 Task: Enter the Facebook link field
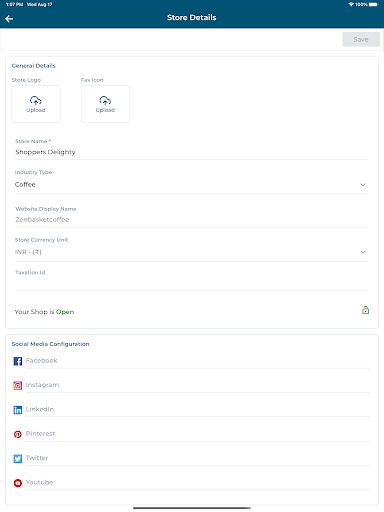click(x=198, y=361)
